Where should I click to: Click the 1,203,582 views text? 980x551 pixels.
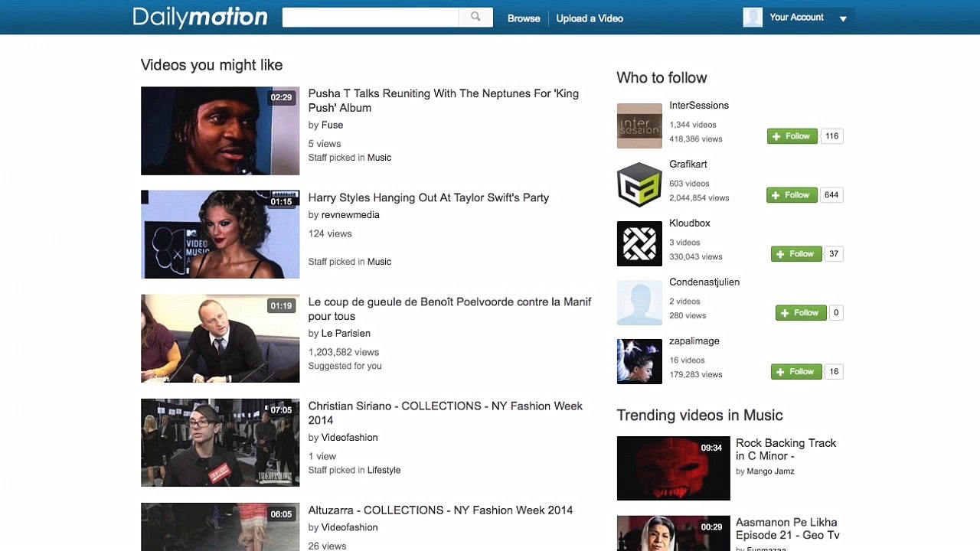(344, 352)
